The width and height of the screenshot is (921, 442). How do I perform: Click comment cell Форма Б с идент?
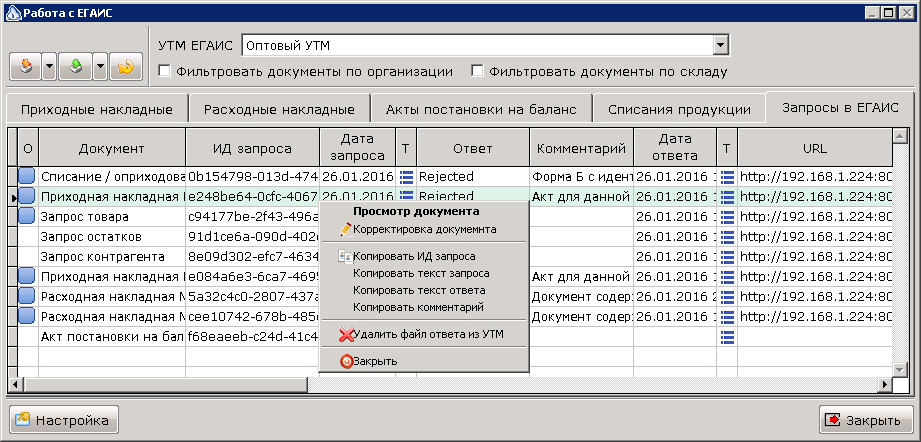[x=581, y=177]
